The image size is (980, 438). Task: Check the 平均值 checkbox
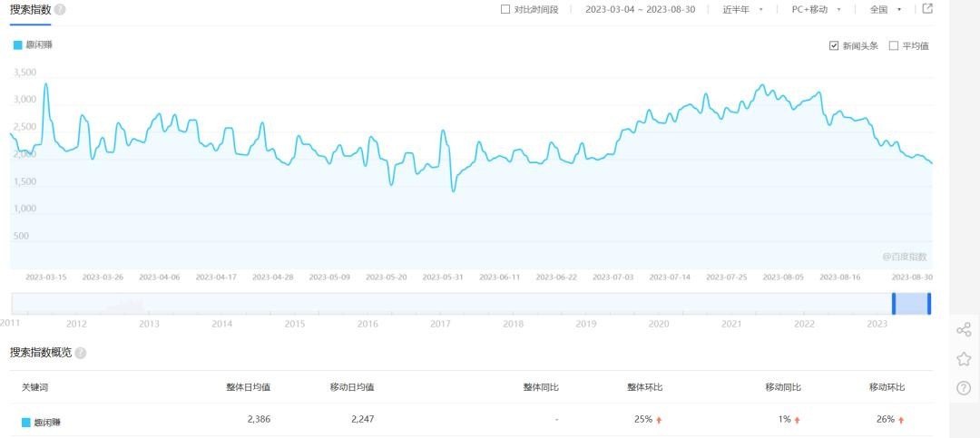[x=894, y=45]
